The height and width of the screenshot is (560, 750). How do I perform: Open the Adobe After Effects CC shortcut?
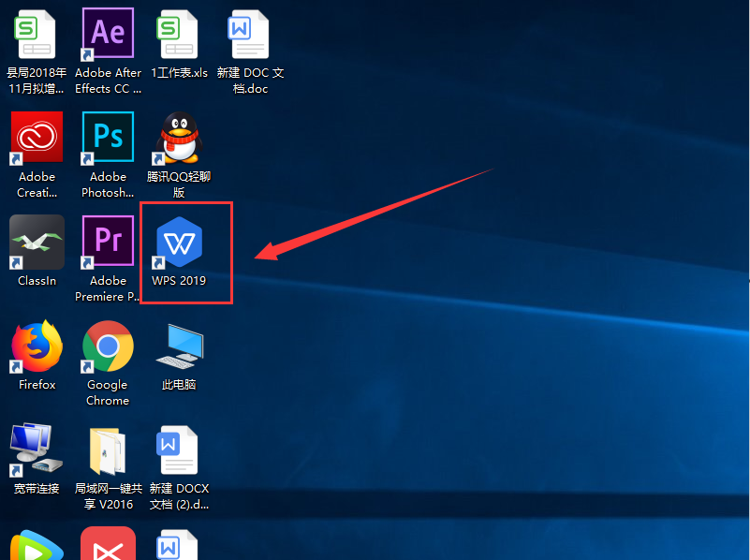coord(108,35)
